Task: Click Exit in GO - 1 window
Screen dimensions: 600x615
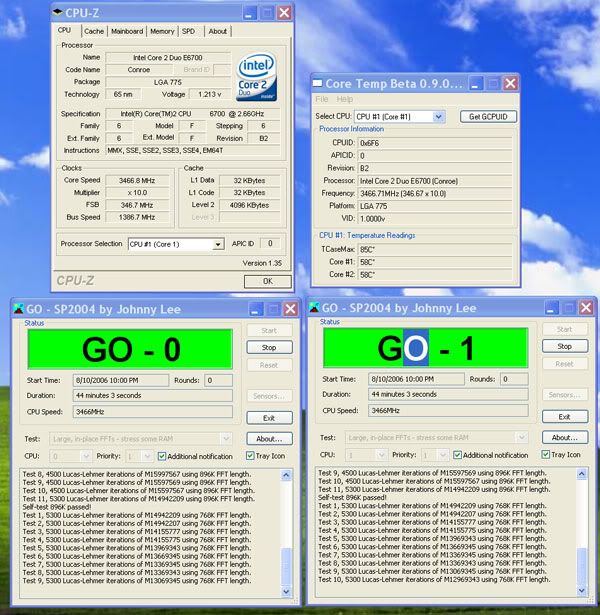Action: point(565,417)
